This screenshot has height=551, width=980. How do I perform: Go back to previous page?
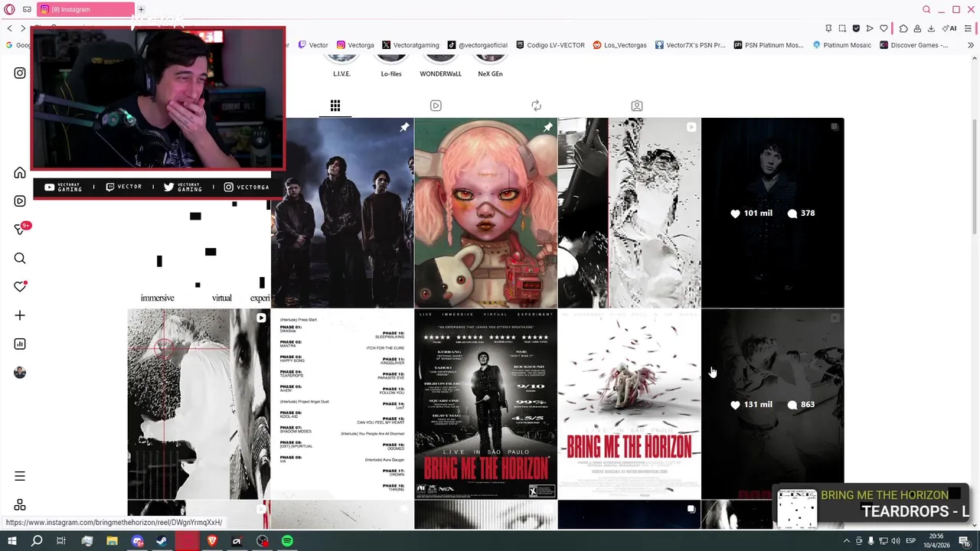(9, 28)
